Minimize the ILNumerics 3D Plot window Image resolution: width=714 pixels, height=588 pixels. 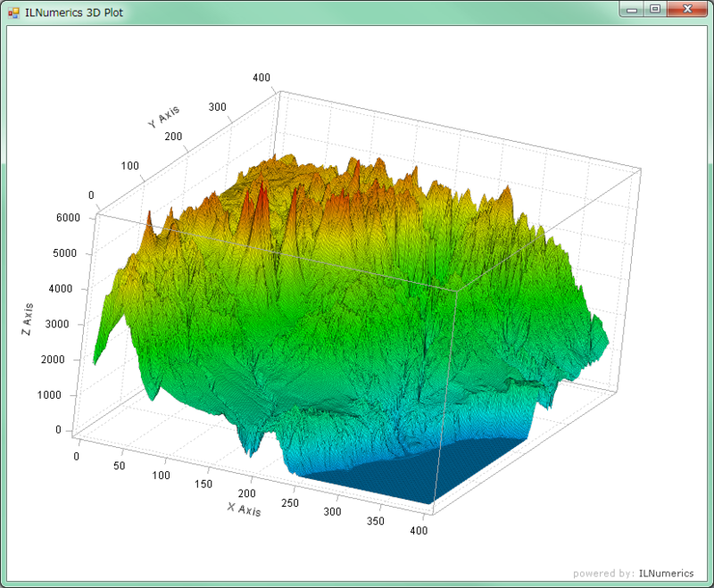[632, 10]
